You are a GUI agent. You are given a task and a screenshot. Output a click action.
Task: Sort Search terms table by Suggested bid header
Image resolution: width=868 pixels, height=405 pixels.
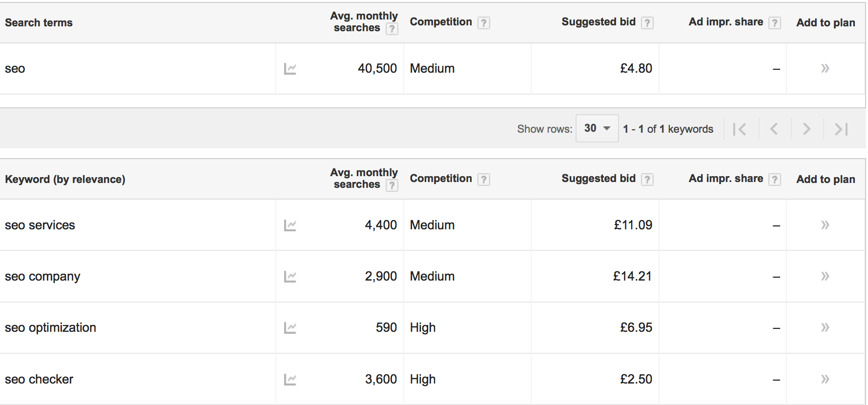(x=599, y=22)
